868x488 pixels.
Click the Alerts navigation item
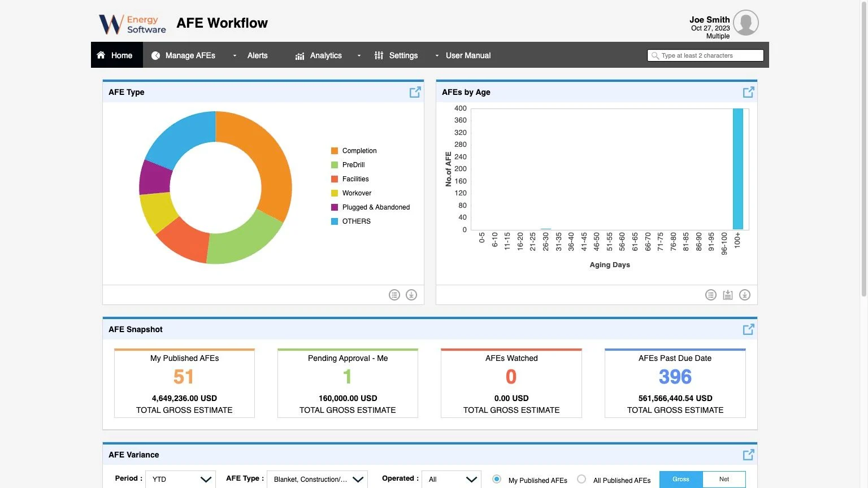click(x=257, y=55)
